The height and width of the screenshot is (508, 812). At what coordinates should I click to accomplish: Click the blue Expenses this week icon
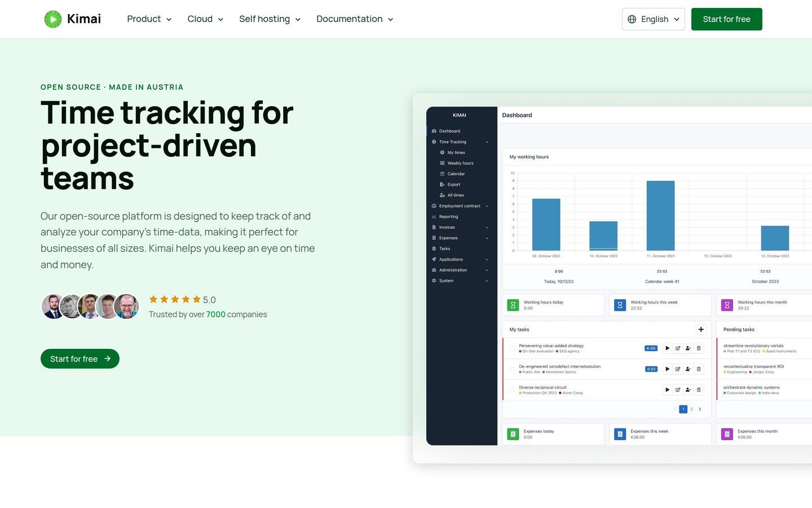[620, 434]
